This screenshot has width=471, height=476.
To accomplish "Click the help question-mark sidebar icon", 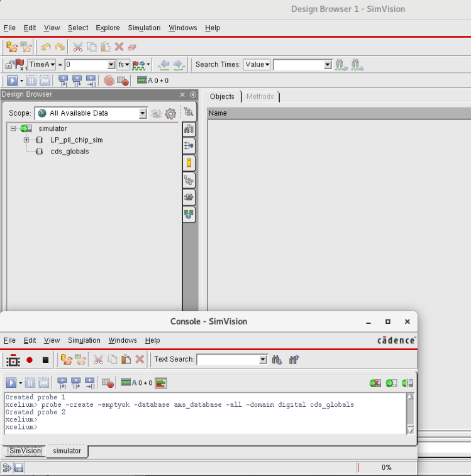I will pos(189,214).
